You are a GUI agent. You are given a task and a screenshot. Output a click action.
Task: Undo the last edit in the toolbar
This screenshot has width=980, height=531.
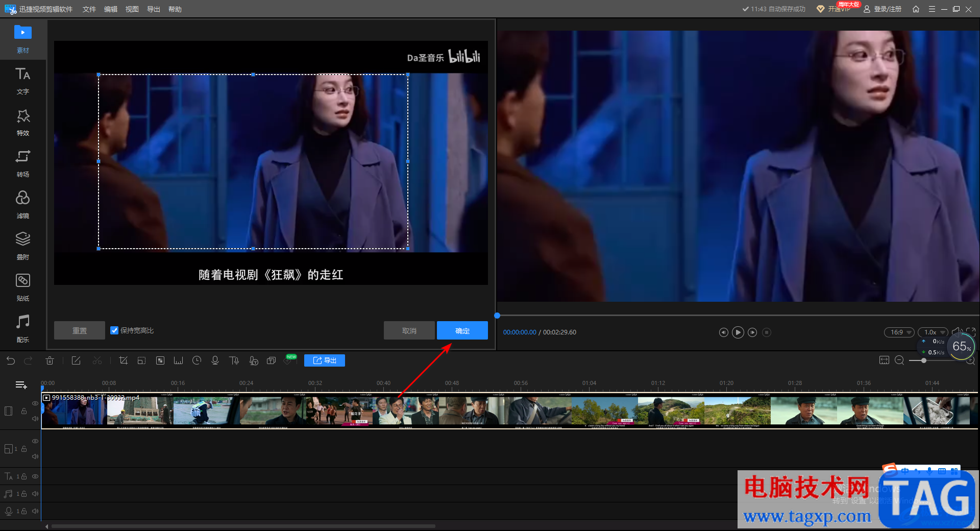pos(11,360)
